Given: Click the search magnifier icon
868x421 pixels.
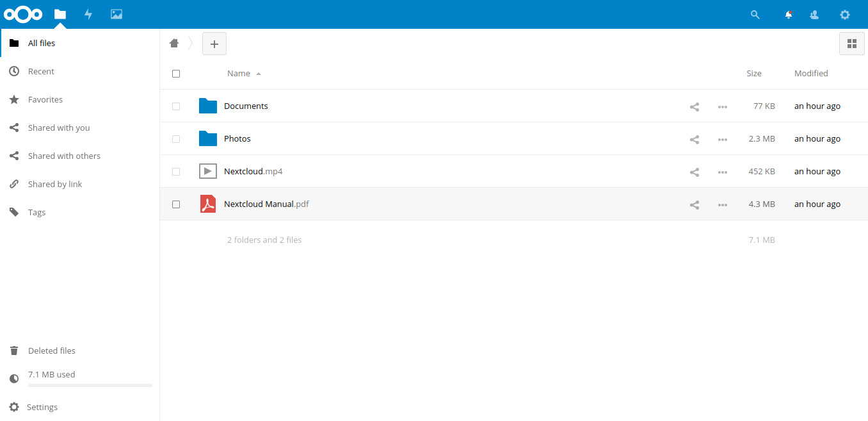Looking at the screenshot, I should click(x=755, y=15).
